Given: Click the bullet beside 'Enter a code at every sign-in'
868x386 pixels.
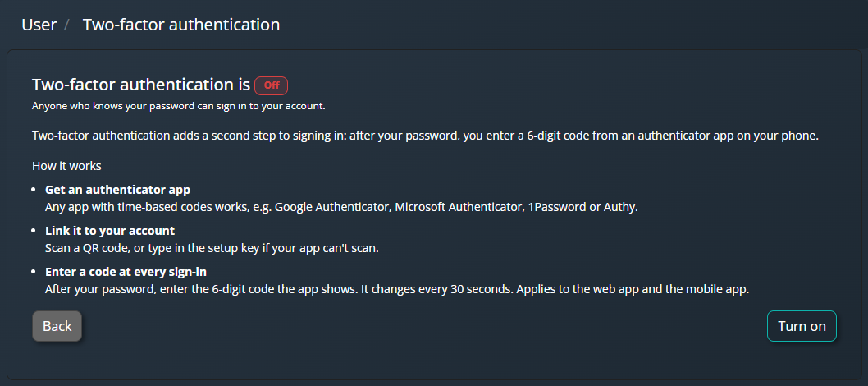Looking at the screenshot, I should coord(35,272).
